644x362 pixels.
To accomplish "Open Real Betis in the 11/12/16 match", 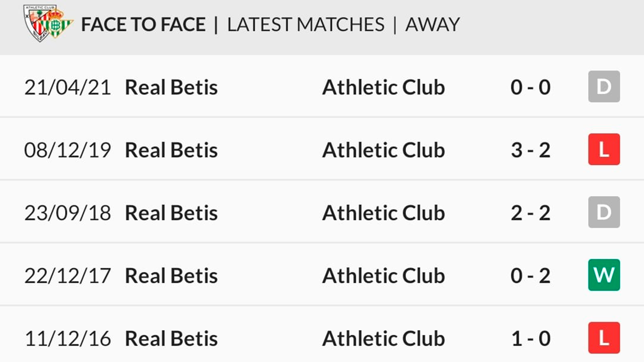I will (x=171, y=338).
